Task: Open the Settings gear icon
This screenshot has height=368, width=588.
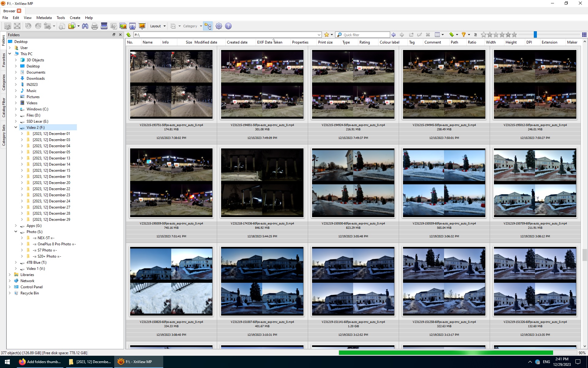Action: [219, 26]
